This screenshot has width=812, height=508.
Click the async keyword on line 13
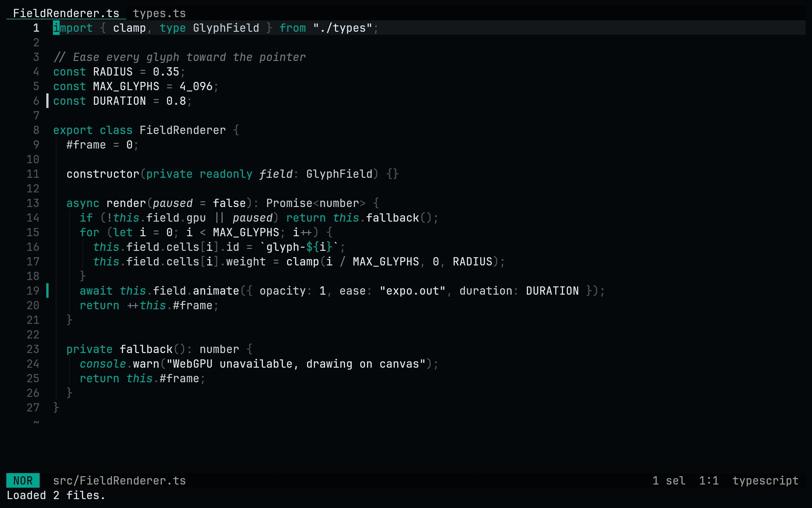82,203
